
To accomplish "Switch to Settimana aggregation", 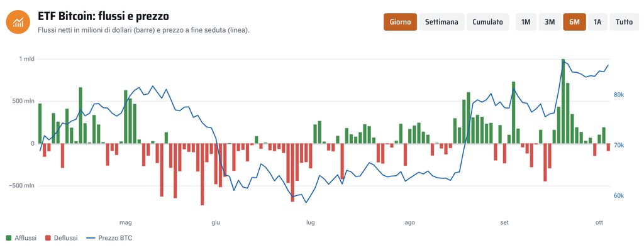I will pos(441,22).
